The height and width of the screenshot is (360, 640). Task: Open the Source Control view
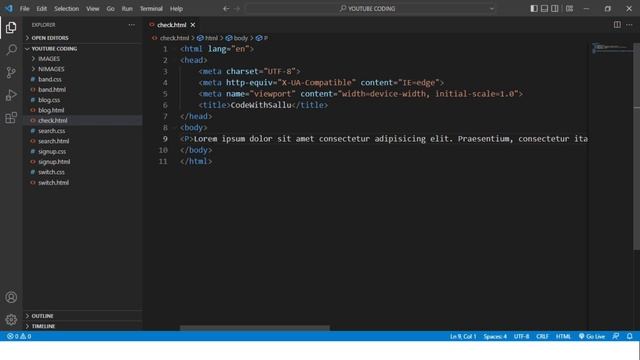(11, 73)
